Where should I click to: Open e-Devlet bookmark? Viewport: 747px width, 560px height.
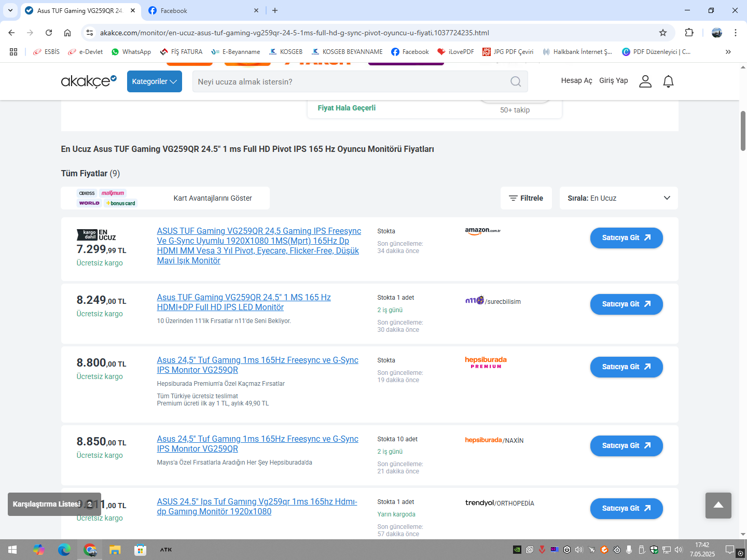coord(86,52)
